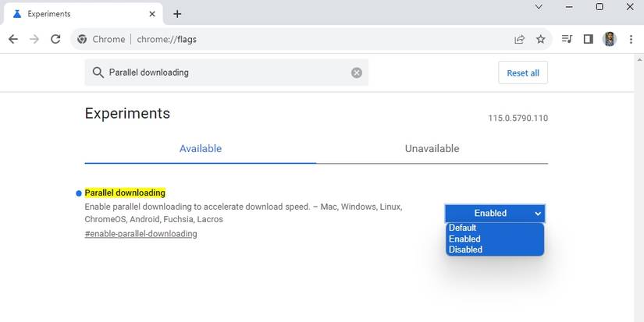Open the side panel icon
This screenshot has height=322, width=644.
(x=589, y=39)
